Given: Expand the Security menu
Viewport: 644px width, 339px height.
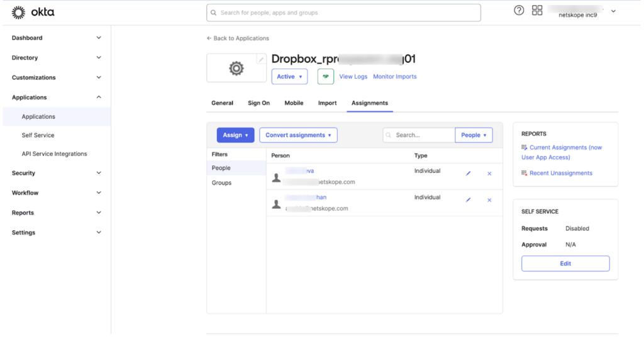Looking at the screenshot, I should pos(99,173).
